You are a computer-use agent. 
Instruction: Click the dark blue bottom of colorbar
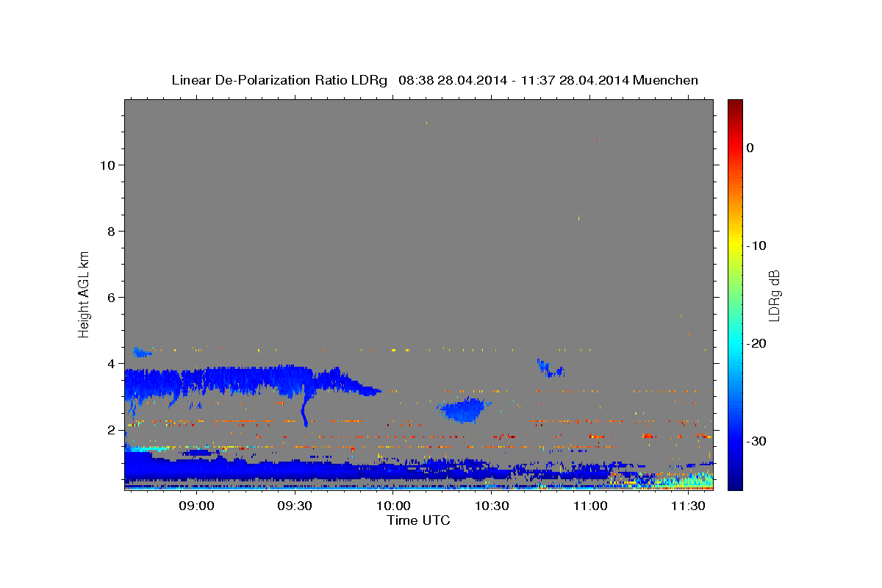(735, 484)
